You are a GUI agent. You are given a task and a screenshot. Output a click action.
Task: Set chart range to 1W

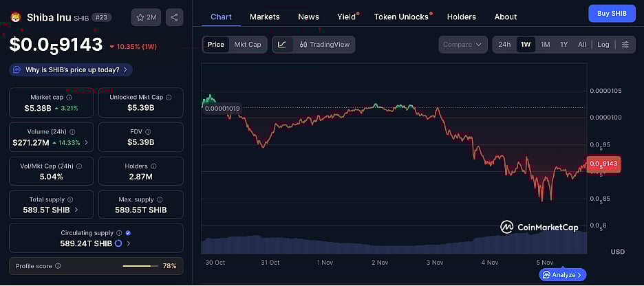pyautogui.click(x=526, y=44)
